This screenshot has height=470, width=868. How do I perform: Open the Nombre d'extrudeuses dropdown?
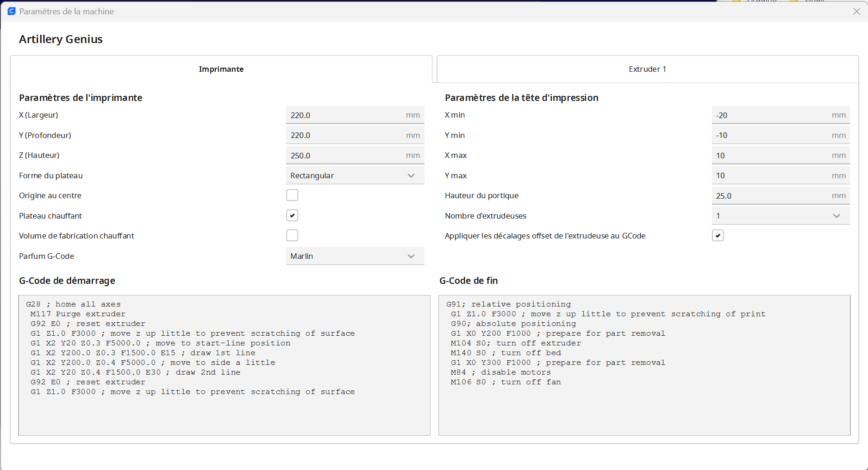click(781, 216)
